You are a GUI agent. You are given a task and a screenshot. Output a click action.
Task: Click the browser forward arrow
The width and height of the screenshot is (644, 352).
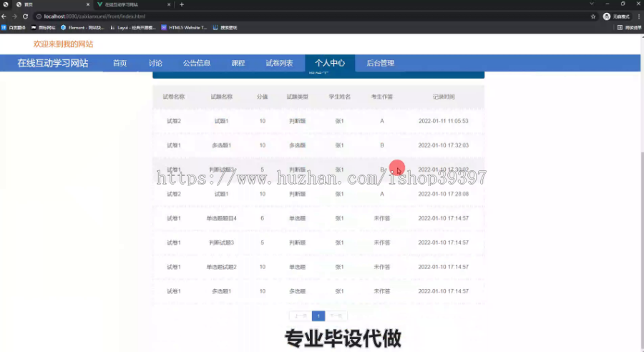pos(15,16)
